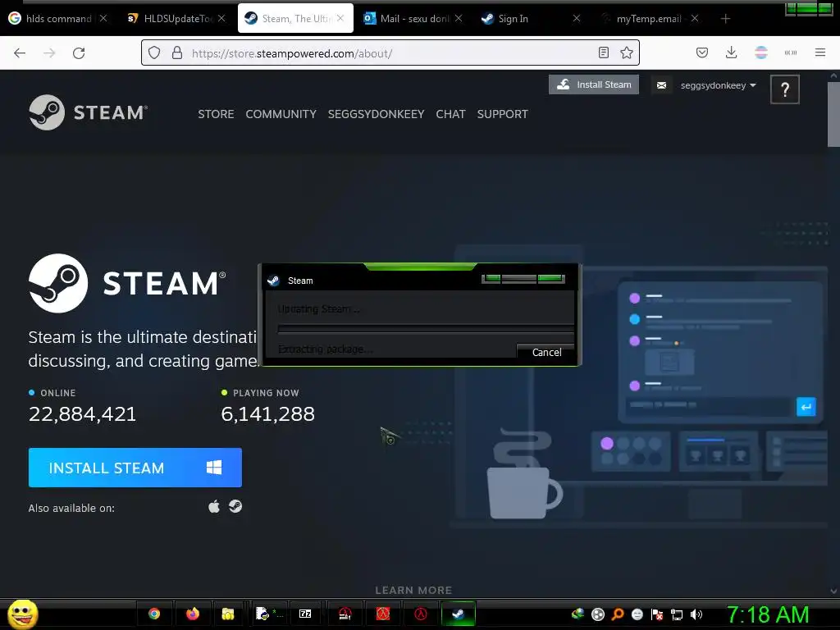Click the 'Also available on:' label
840x630 pixels.
pyautogui.click(x=71, y=508)
